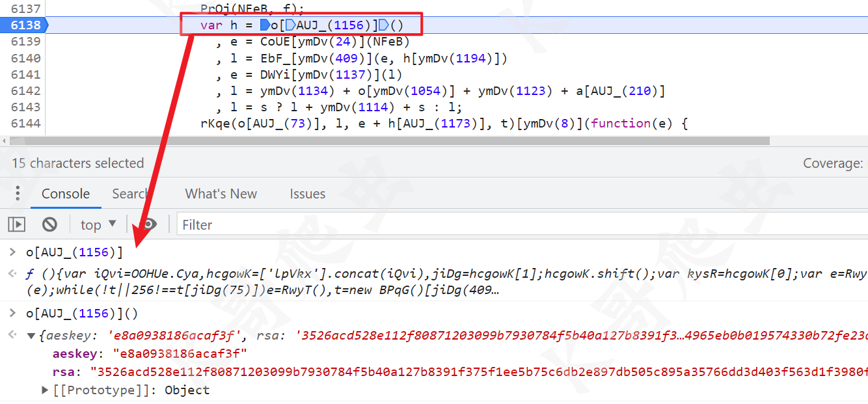
Task: Click line number 6137 in the gutter
Action: click(25, 9)
